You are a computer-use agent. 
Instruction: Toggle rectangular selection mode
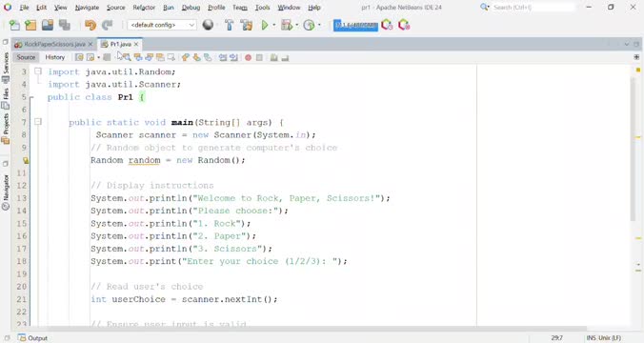point(171,57)
